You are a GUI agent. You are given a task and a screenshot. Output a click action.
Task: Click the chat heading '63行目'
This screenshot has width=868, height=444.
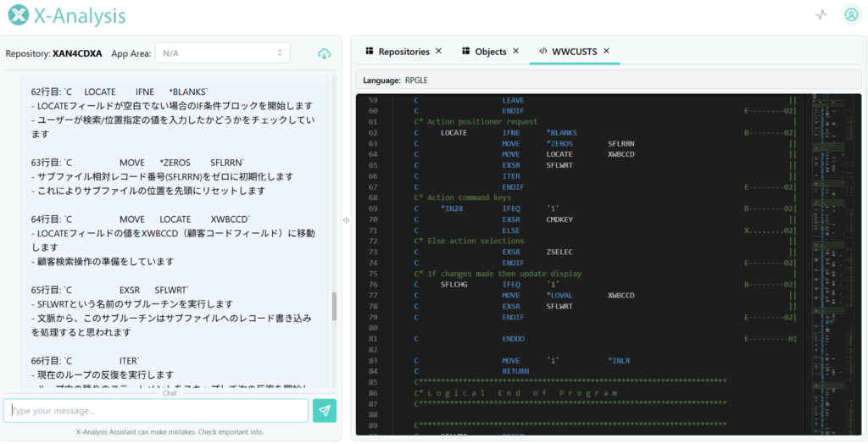pos(46,162)
